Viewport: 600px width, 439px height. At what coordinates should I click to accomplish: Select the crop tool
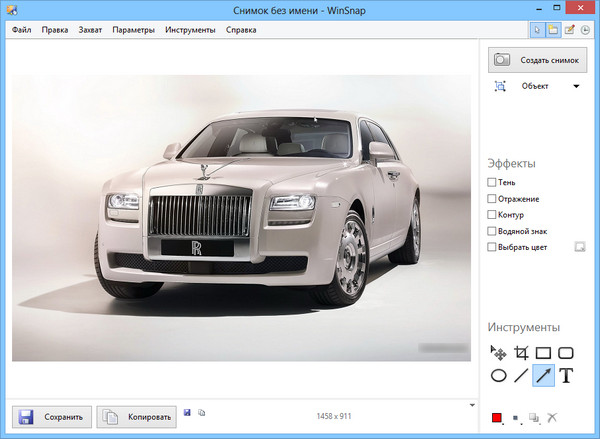(520, 353)
